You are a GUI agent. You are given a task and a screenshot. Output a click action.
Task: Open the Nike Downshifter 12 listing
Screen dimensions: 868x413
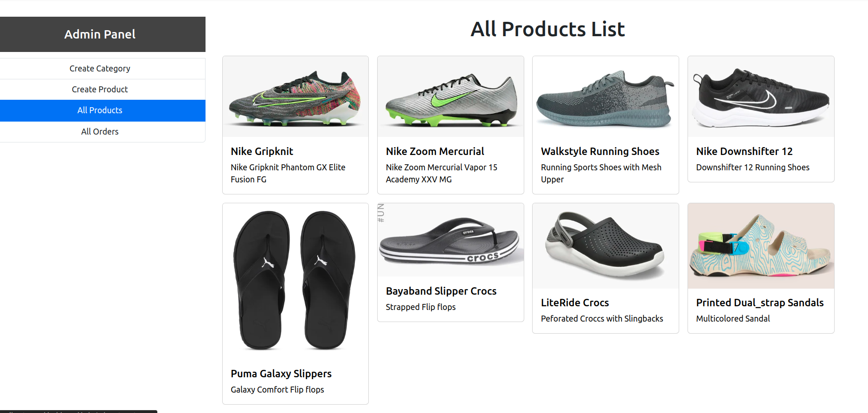tap(744, 151)
